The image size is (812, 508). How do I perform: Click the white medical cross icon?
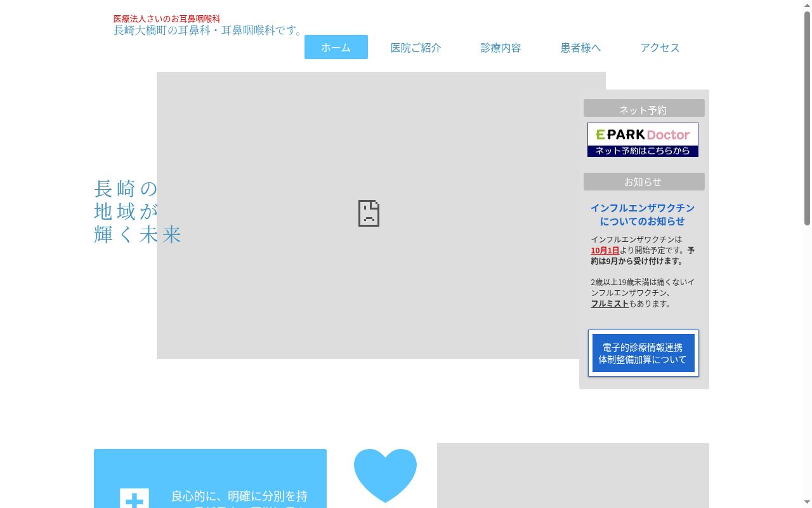134,498
